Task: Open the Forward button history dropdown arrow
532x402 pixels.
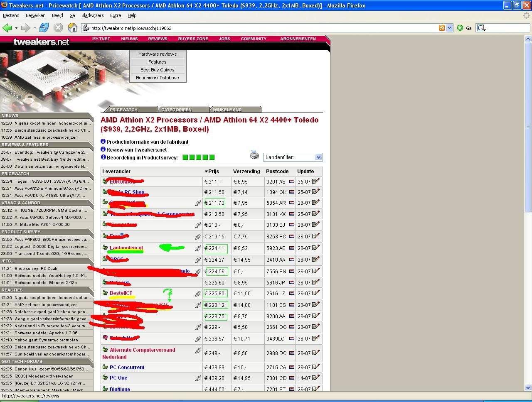Action: [35, 28]
